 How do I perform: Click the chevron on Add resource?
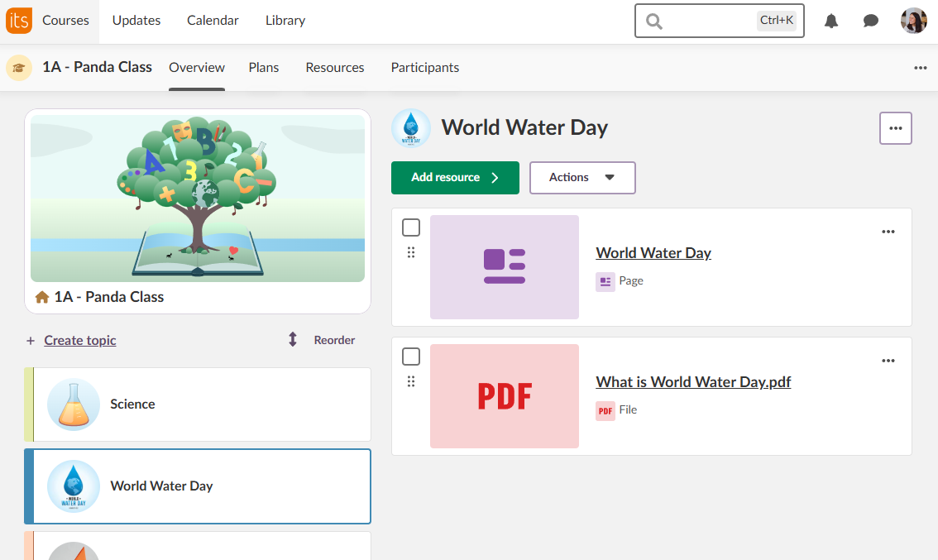(495, 178)
